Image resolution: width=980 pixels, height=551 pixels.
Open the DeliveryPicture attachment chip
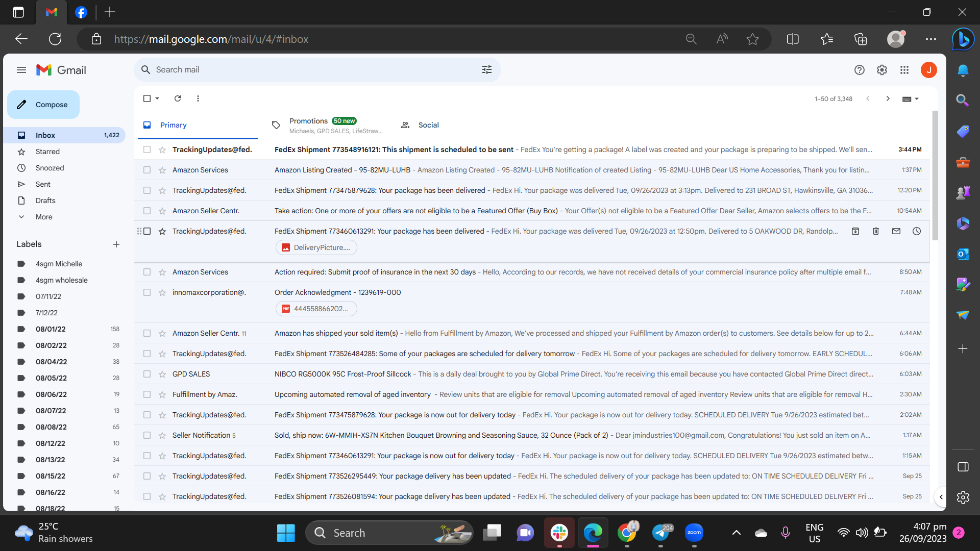coord(316,247)
